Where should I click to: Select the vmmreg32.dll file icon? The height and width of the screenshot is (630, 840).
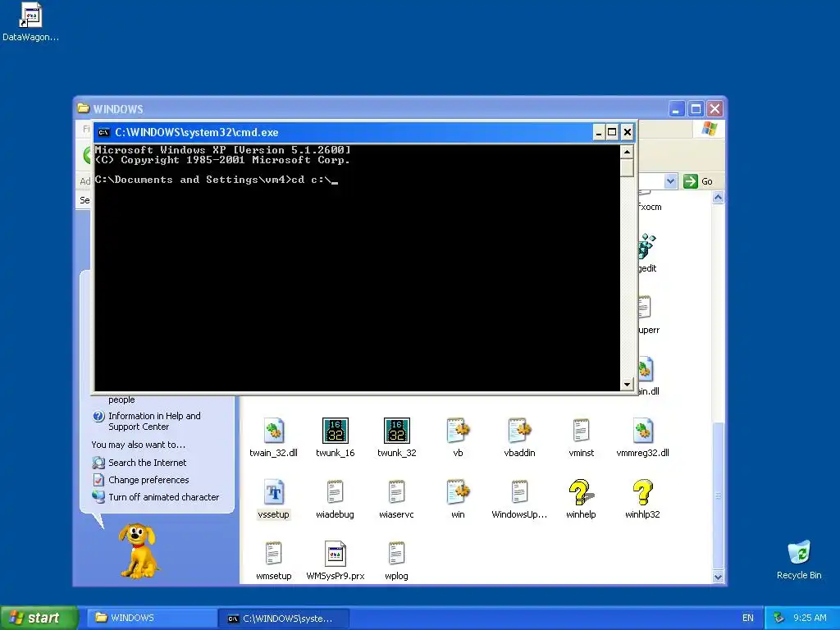(x=643, y=431)
